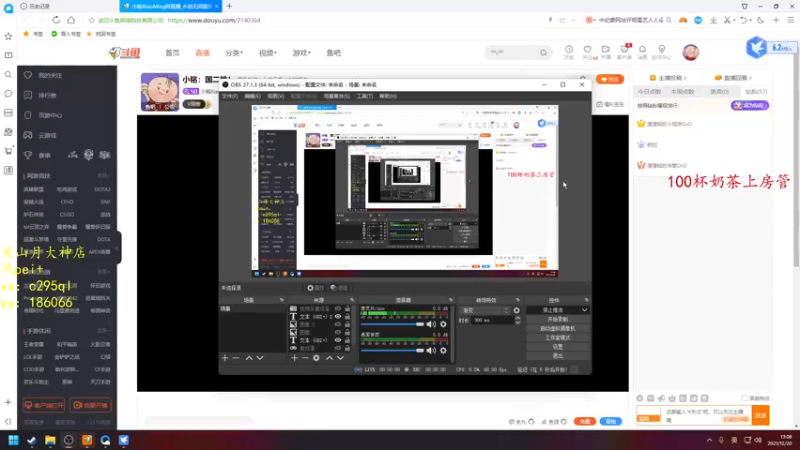This screenshot has height=450, width=800.
Task: Add a new scene with the plus icon
Action: coord(225,358)
